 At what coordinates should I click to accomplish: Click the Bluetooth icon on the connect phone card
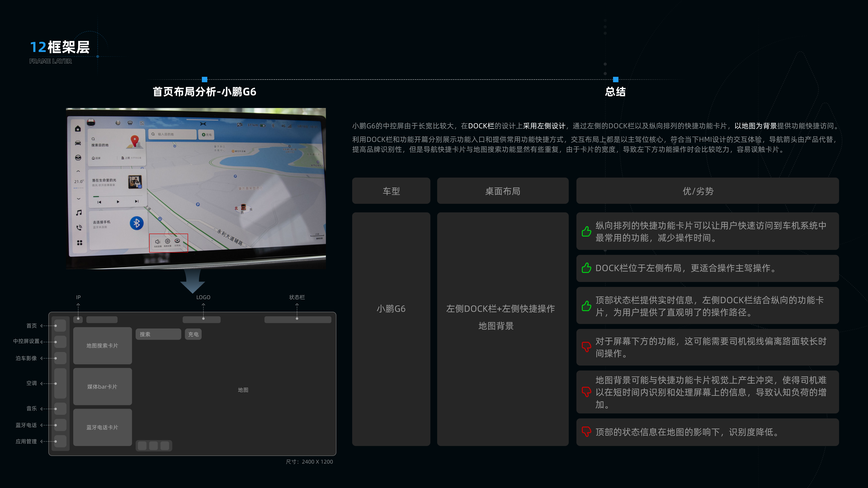(x=137, y=223)
